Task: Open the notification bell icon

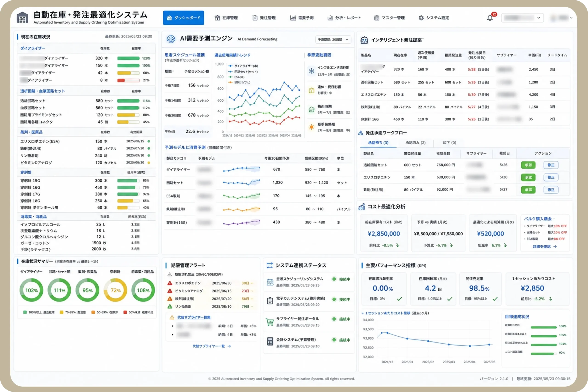Action: 490,18
